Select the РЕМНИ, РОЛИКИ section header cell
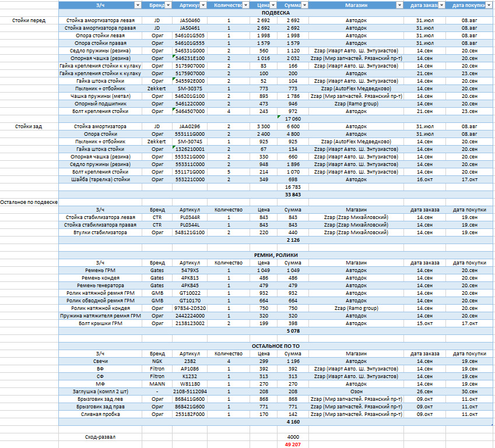This screenshot has width=495, height=448. click(276, 255)
